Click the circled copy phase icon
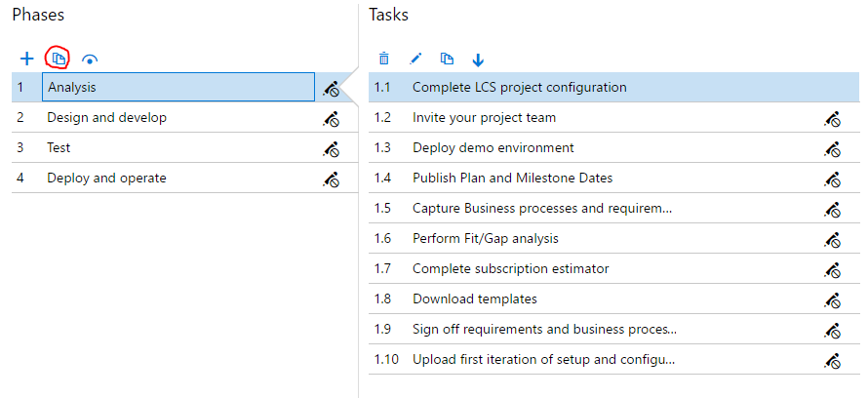The width and height of the screenshot is (868, 398). click(x=59, y=60)
